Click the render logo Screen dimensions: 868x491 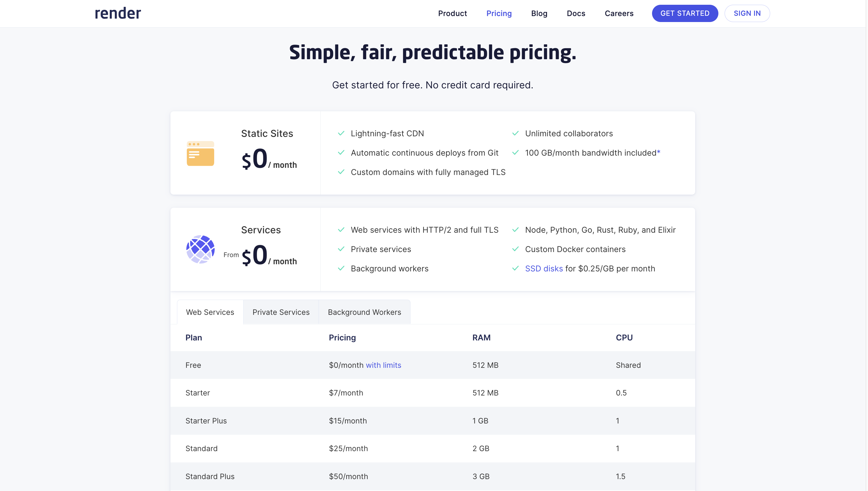click(117, 13)
